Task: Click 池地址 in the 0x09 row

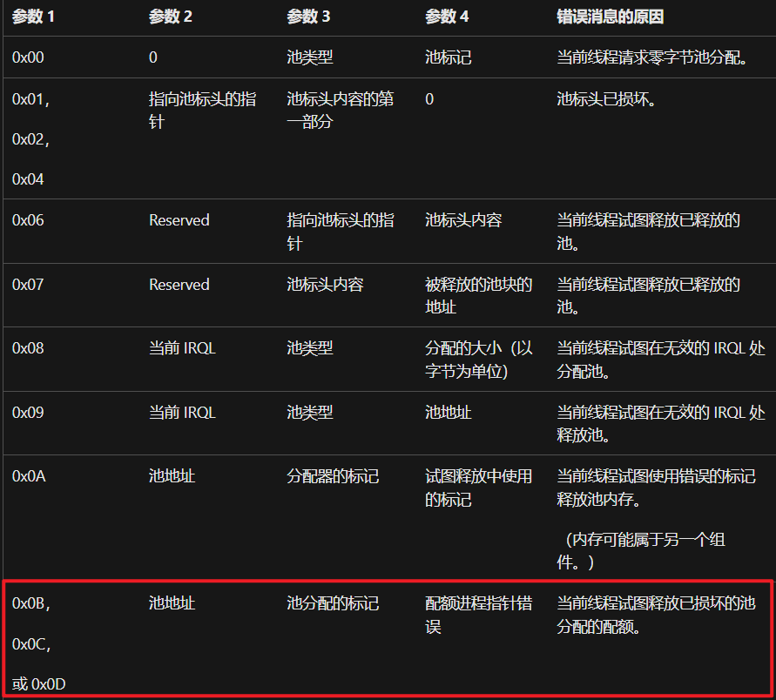Action: (x=448, y=413)
